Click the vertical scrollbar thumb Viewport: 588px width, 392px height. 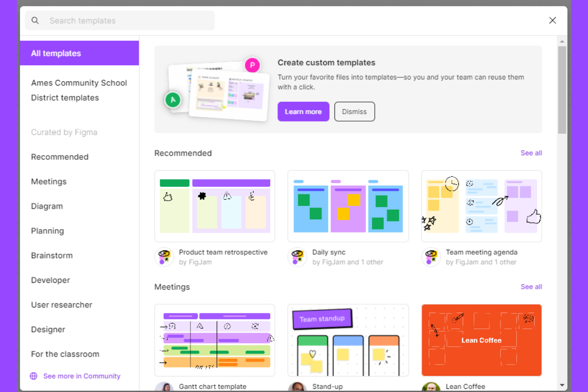[562, 90]
